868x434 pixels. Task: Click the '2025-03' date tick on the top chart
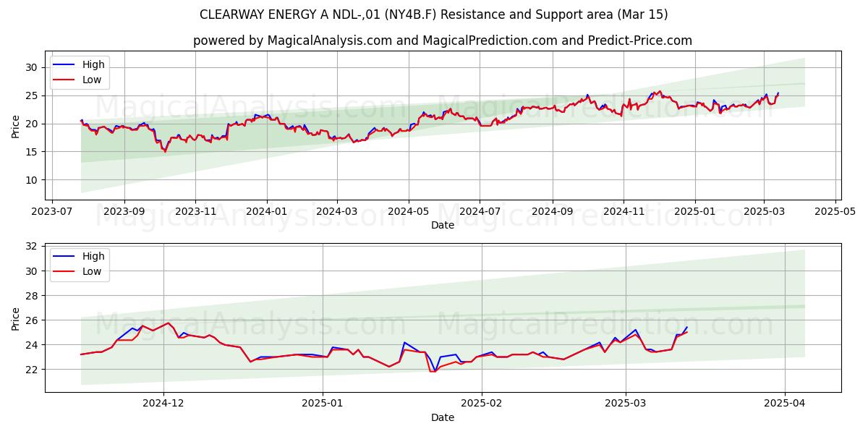coord(763,212)
